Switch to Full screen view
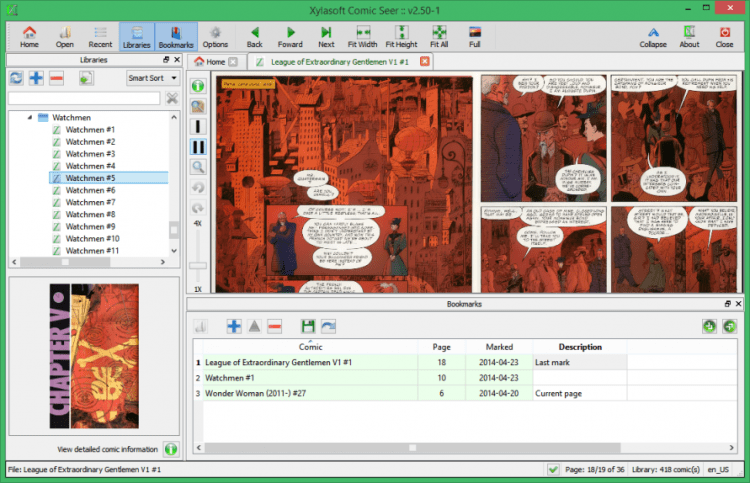Image resolution: width=750 pixels, height=483 pixels. pos(474,37)
